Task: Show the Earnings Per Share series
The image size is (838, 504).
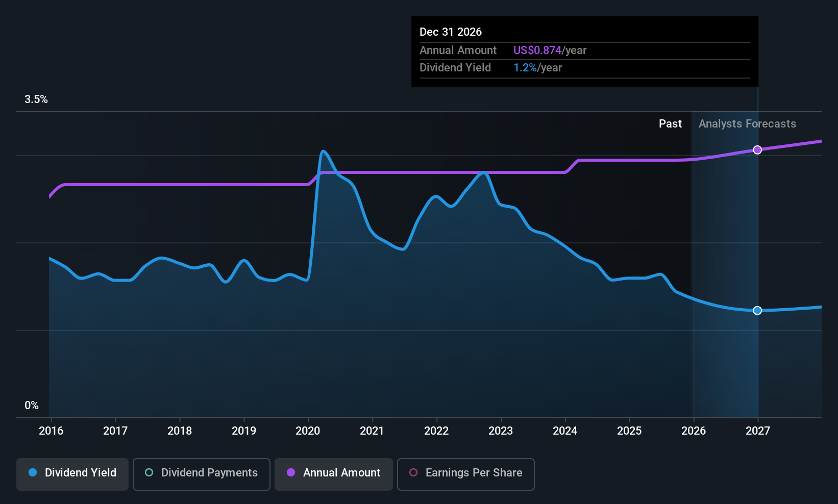Action: coord(465,473)
